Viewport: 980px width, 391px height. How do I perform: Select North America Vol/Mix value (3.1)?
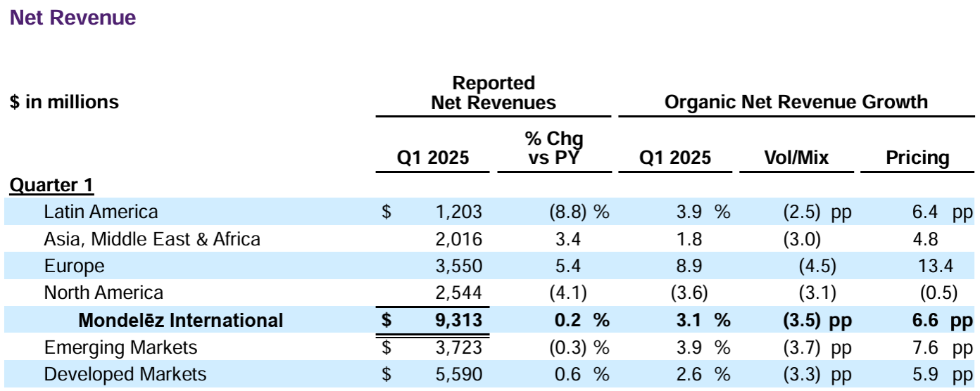click(802, 293)
